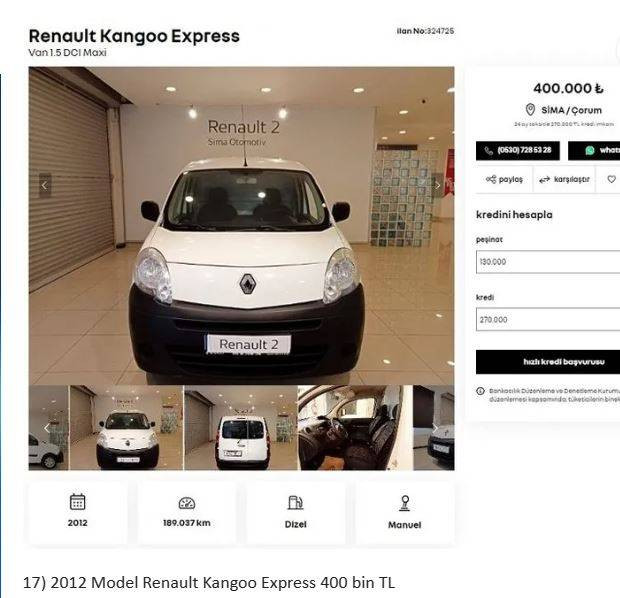Image resolution: width=620 pixels, height=598 pixels.
Task: Click the calendar icon above 2012
Action: pyautogui.click(x=78, y=501)
